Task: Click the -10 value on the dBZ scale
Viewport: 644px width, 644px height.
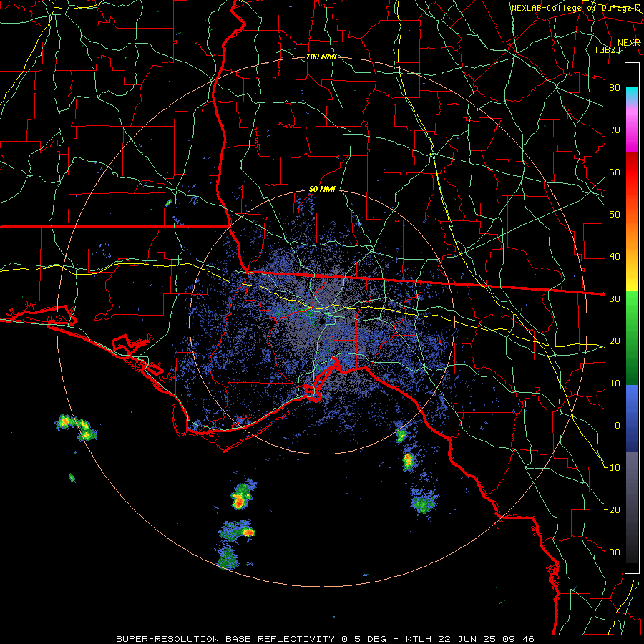Action: tap(612, 467)
